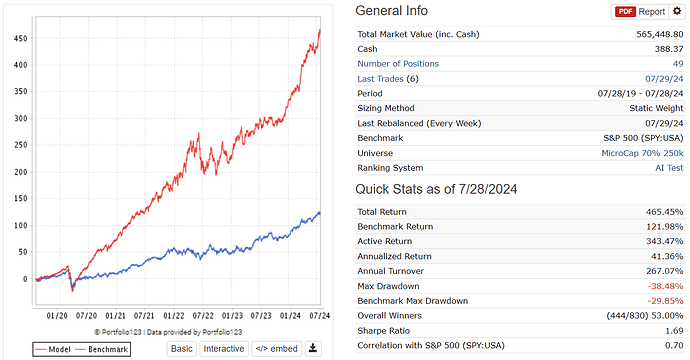Select the Annualized Return 41.36% value
Screen dimensions: 690x360
click(667, 257)
